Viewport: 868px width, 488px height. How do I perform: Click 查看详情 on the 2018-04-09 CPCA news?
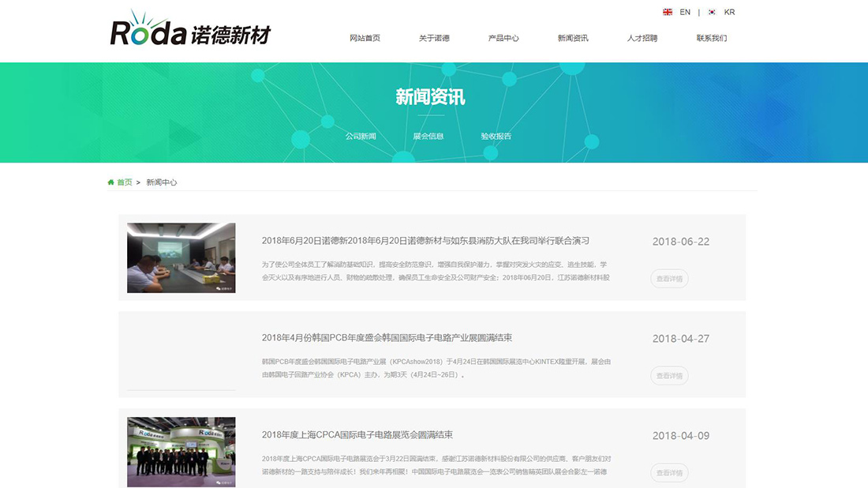(668, 472)
